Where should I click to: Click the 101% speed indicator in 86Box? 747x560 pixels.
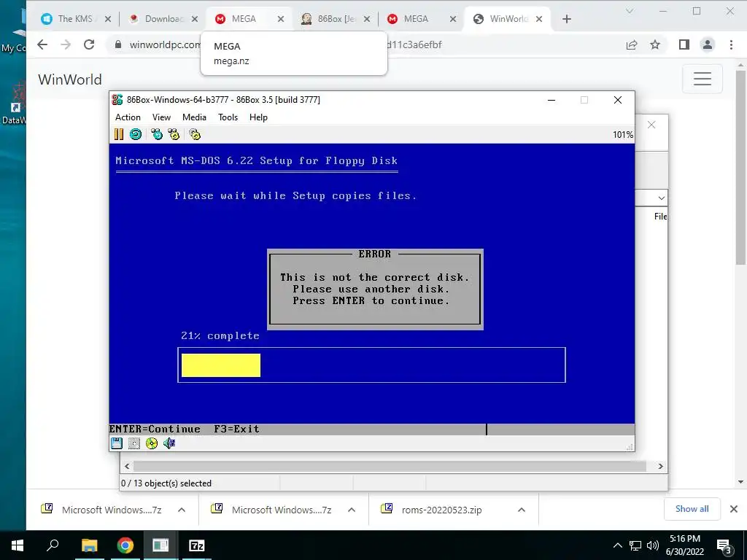tap(623, 135)
